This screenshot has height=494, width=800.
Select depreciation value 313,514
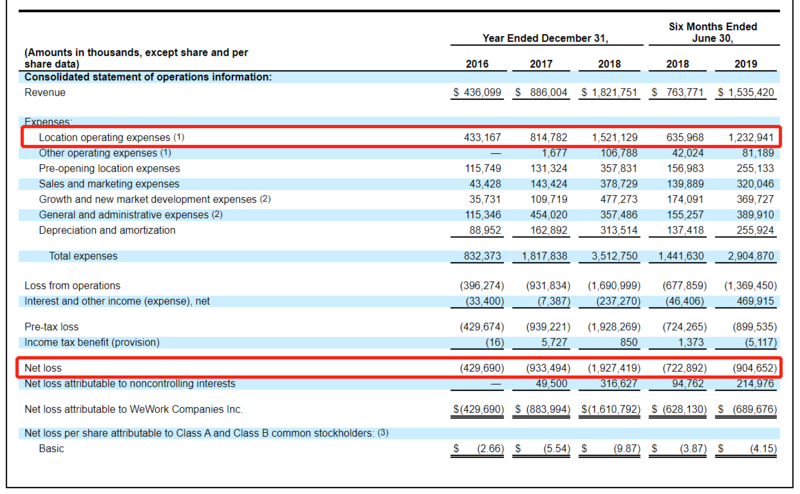619,230
